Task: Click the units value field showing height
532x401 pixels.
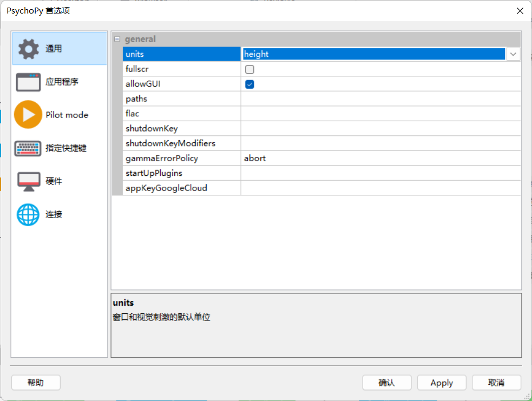Action: click(x=373, y=54)
